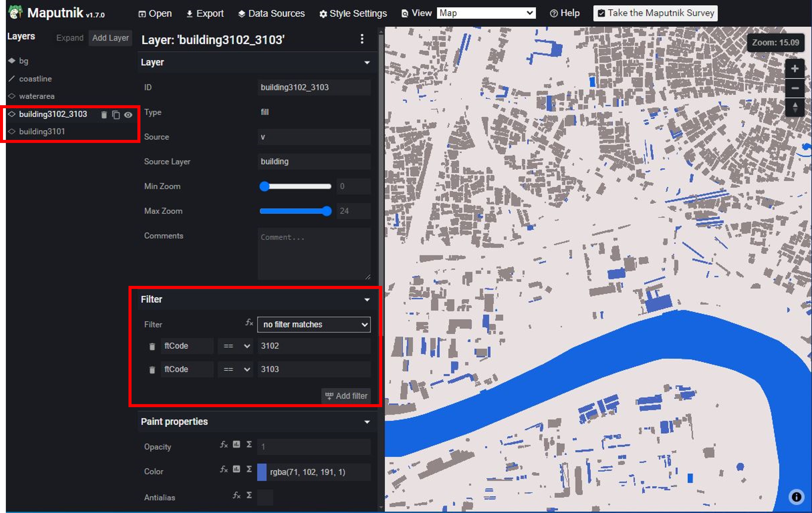Delete the building3102_3103 layer via trash icon
Image resolution: width=812 pixels, height=513 pixels.
[104, 115]
